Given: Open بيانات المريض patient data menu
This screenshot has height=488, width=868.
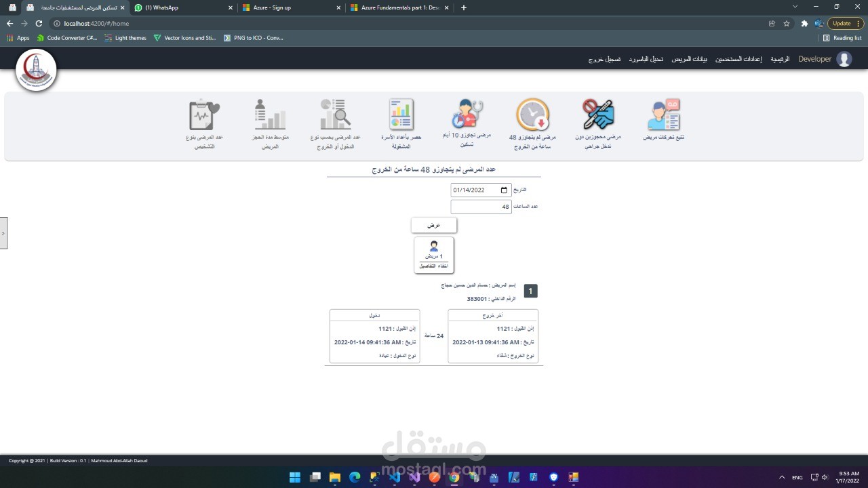Looking at the screenshot, I should (x=690, y=59).
